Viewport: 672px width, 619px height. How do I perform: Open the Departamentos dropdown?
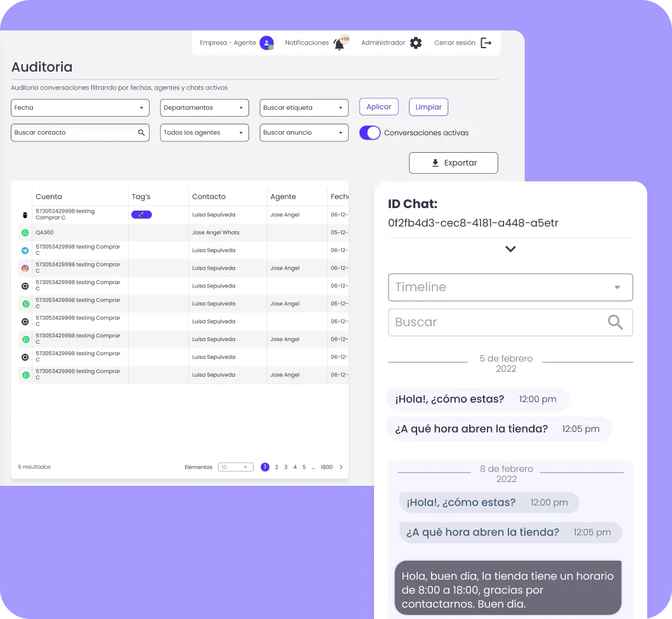point(203,108)
